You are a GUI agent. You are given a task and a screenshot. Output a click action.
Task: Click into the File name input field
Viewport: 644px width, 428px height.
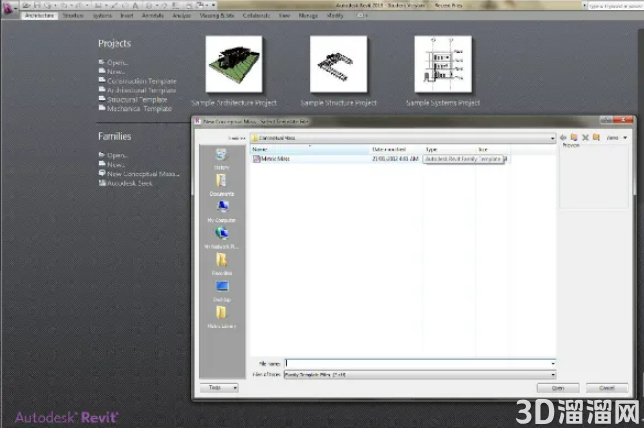coord(417,364)
